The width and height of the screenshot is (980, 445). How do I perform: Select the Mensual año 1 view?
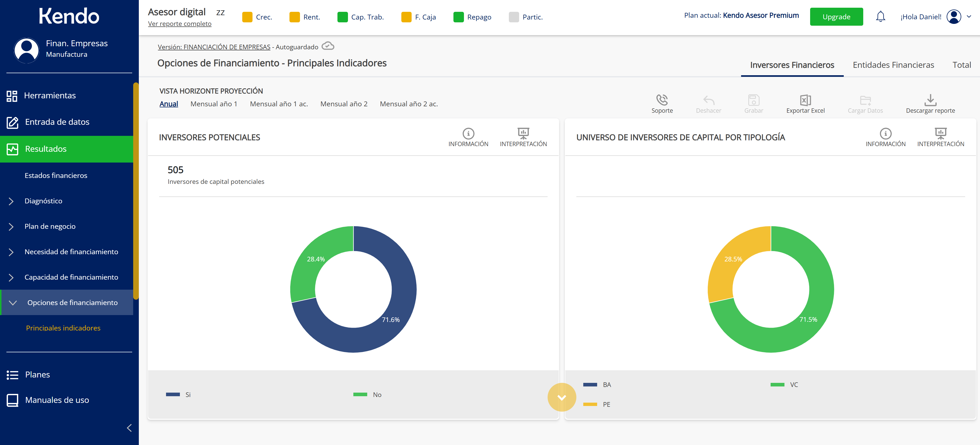214,104
